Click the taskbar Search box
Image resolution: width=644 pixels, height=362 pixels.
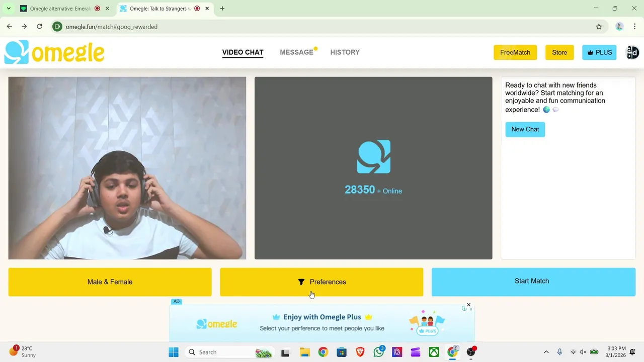(x=229, y=352)
